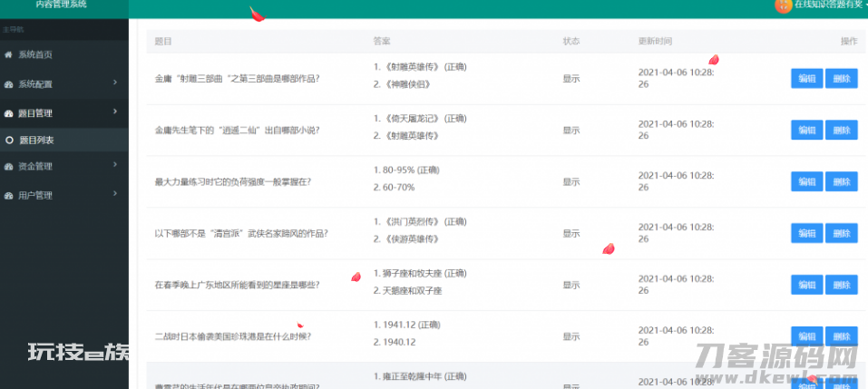
Task: Delete the 射雕三部曲 question
Action: 842,79
